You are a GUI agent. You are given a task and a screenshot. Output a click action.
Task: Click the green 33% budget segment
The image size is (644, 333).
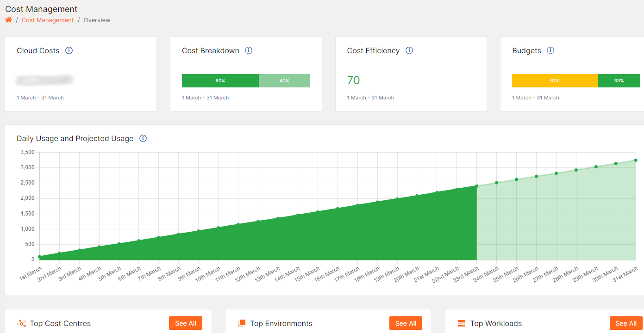(619, 80)
